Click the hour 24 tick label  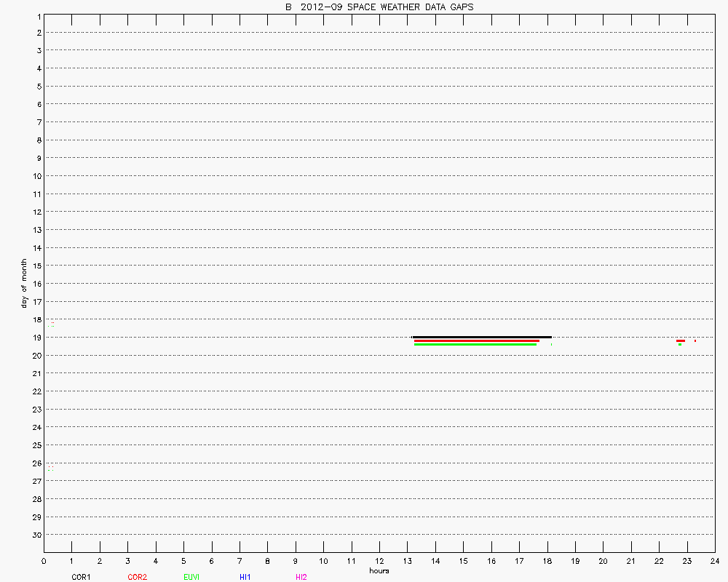[x=714, y=561]
